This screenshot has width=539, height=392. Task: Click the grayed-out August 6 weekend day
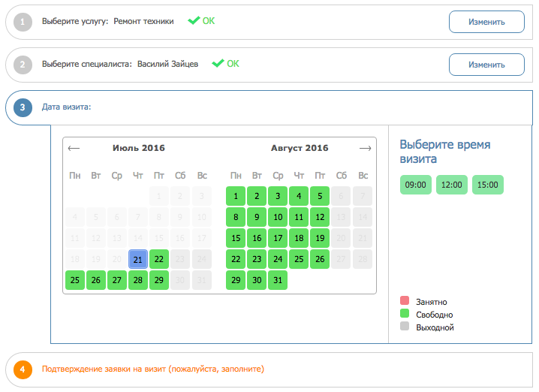pyautogui.click(x=341, y=196)
